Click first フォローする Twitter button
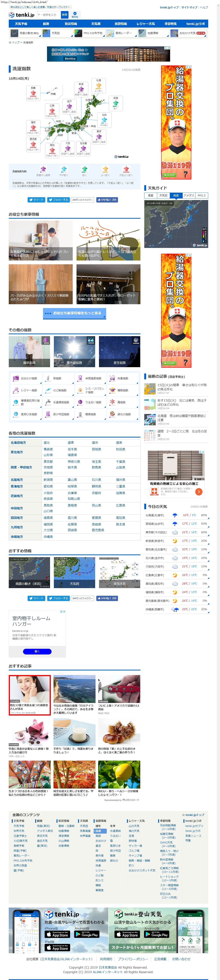The image size is (220, 980). pos(58,200)
